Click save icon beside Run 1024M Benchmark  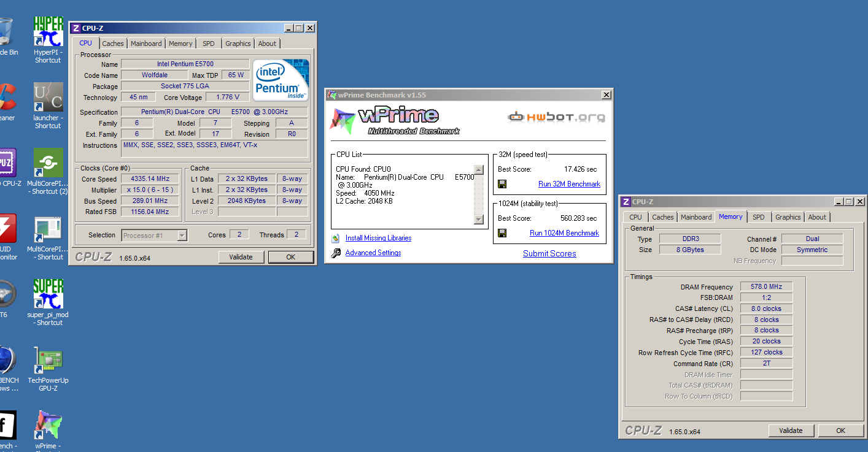click(x=502, y=233)
